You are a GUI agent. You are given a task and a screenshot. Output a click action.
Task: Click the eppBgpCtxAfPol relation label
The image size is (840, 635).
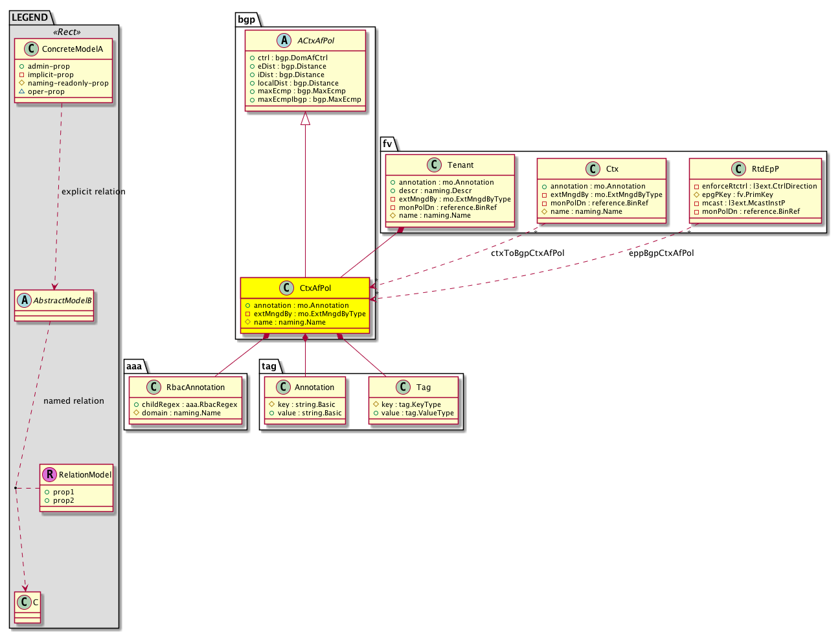coord(661,253)
